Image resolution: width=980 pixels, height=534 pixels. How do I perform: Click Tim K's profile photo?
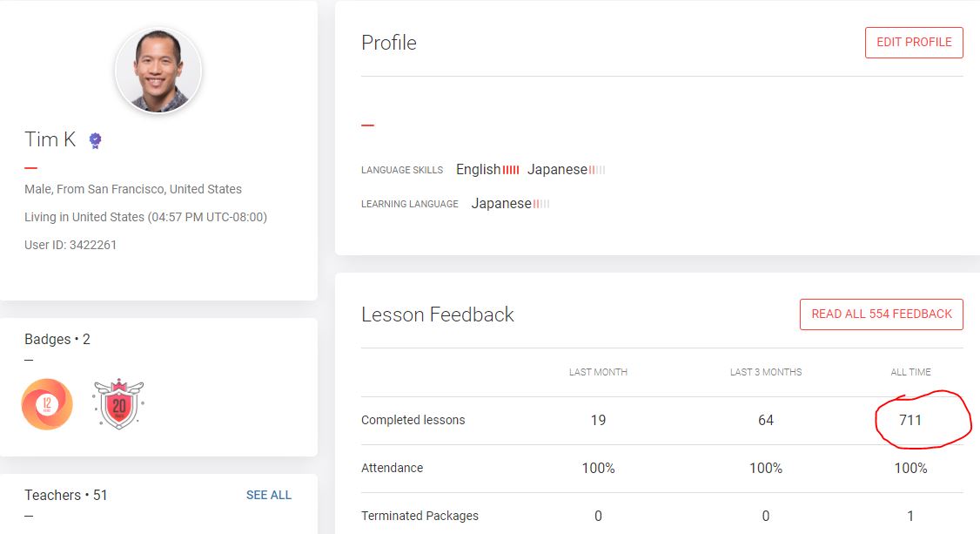click(159, 71)
